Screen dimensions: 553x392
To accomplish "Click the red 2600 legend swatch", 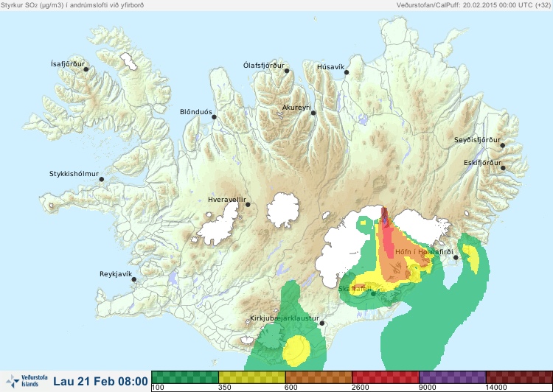I will click(x=386, y=377).
